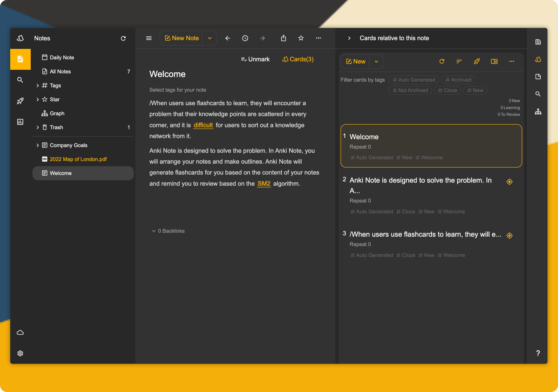Open file panel icon in right rail
The image size is (558, 392).
[538, 77]
